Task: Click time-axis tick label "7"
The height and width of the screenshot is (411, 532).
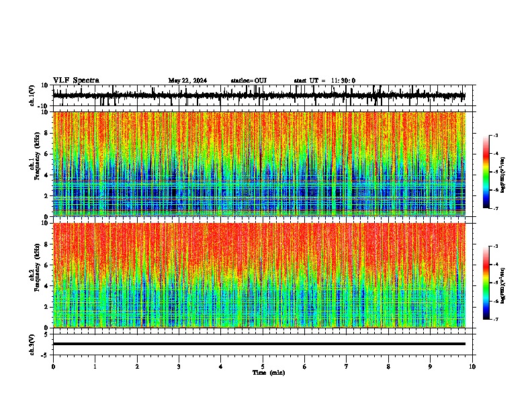Action: (347, 367)
